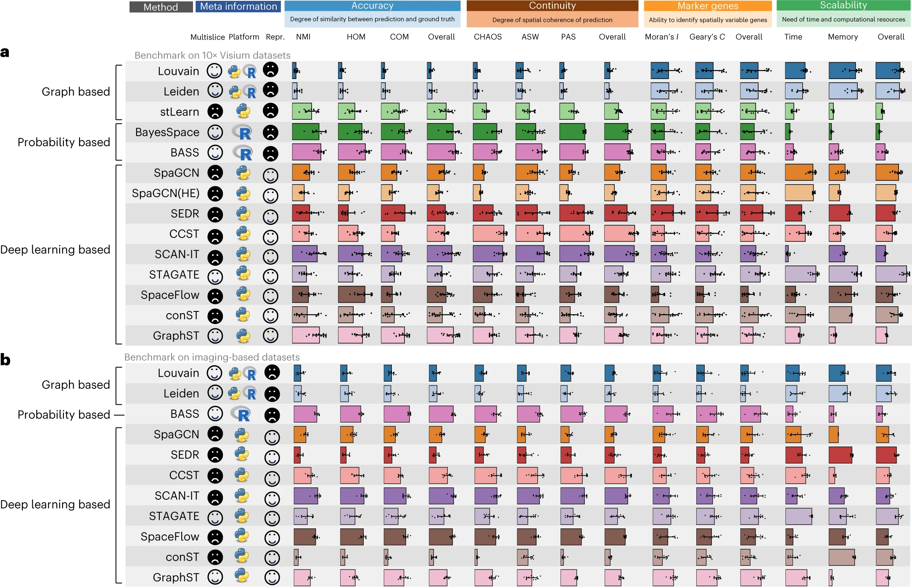Click the blue Meta information header box

click(x=238, y=6)
